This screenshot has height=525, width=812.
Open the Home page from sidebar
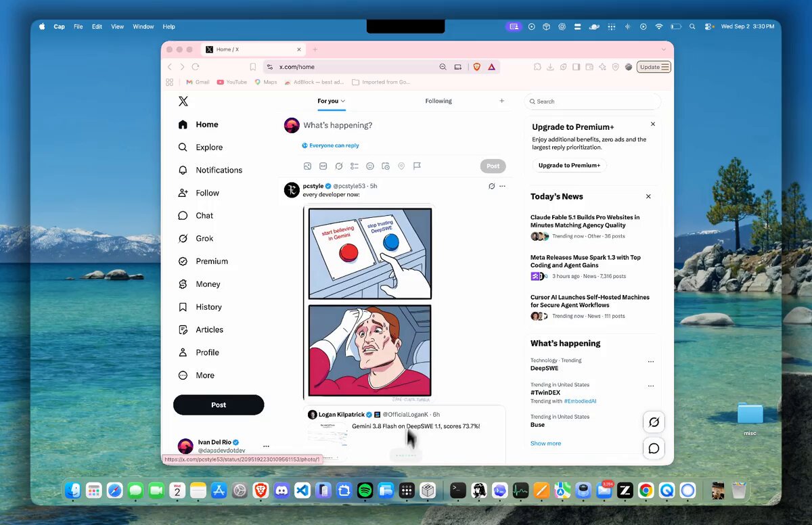(198, 124)
